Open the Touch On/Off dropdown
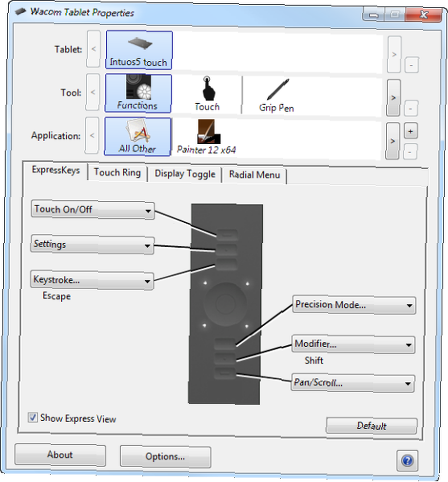The image size is (448, 482). (x=93, y=210)
